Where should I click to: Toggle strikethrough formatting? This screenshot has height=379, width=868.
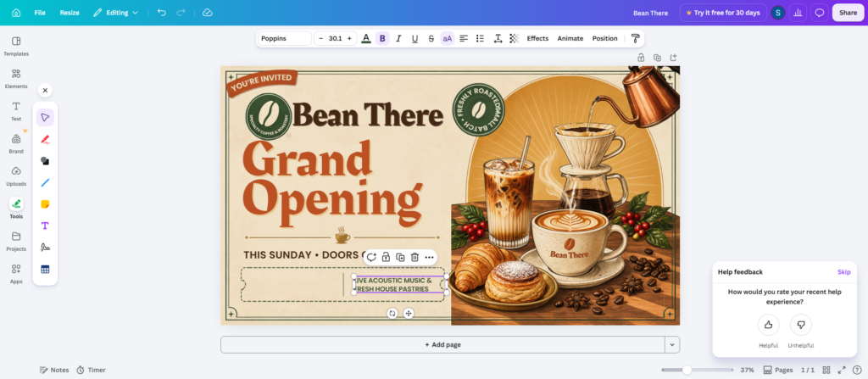pos(431,38)
